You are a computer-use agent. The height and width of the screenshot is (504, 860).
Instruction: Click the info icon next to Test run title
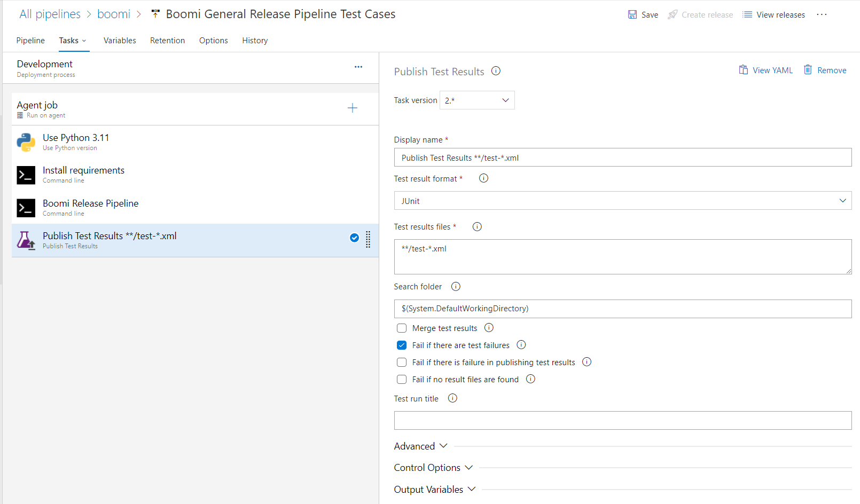tap(452, 398)
